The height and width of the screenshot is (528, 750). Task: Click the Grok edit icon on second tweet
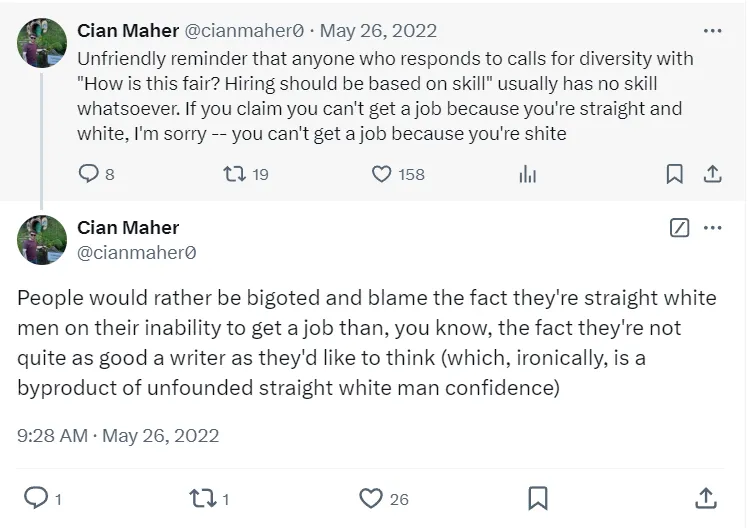(679, 227)
